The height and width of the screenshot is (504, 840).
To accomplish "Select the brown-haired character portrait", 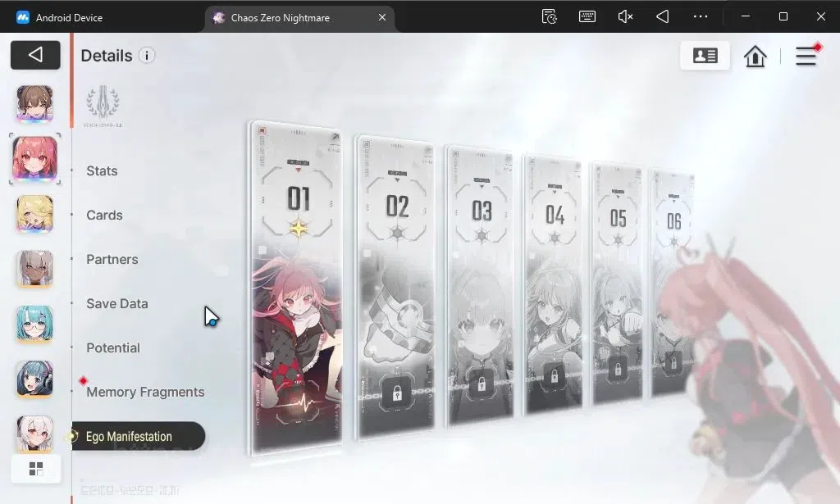I will point(34,103).
